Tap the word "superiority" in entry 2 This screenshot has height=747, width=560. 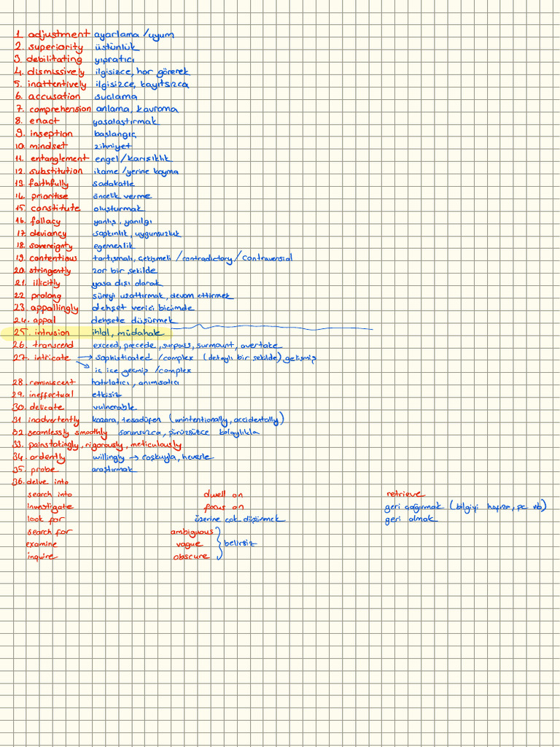point(55,47)
